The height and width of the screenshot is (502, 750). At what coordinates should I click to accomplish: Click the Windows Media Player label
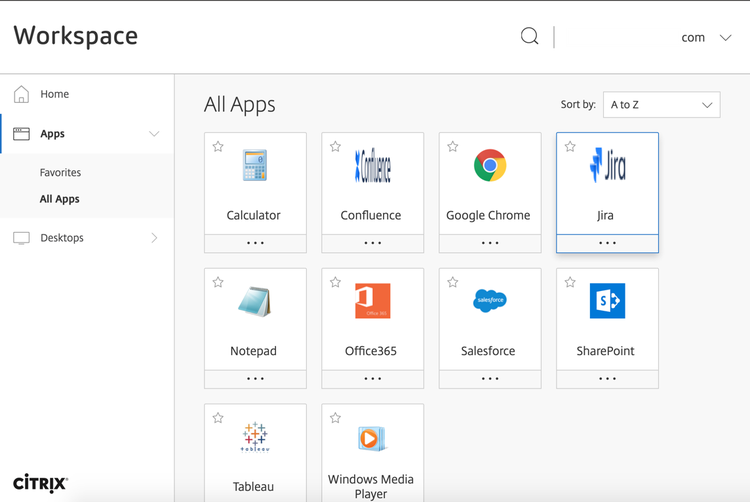click(x=371, y=487)
